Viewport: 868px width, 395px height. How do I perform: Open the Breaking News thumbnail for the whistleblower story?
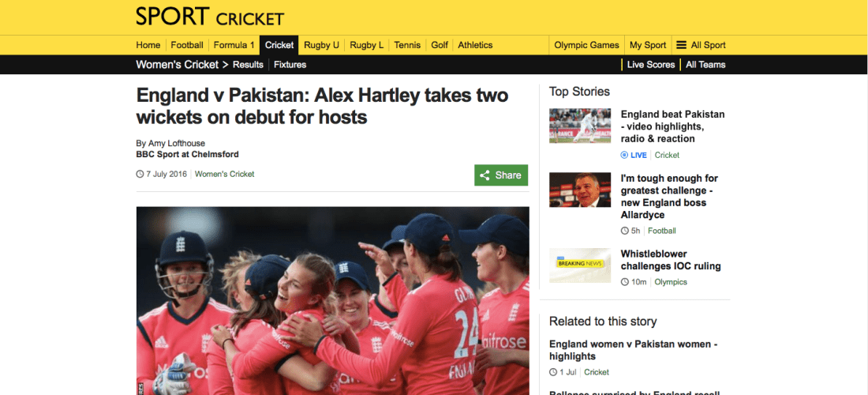click(x=580, y=265)
